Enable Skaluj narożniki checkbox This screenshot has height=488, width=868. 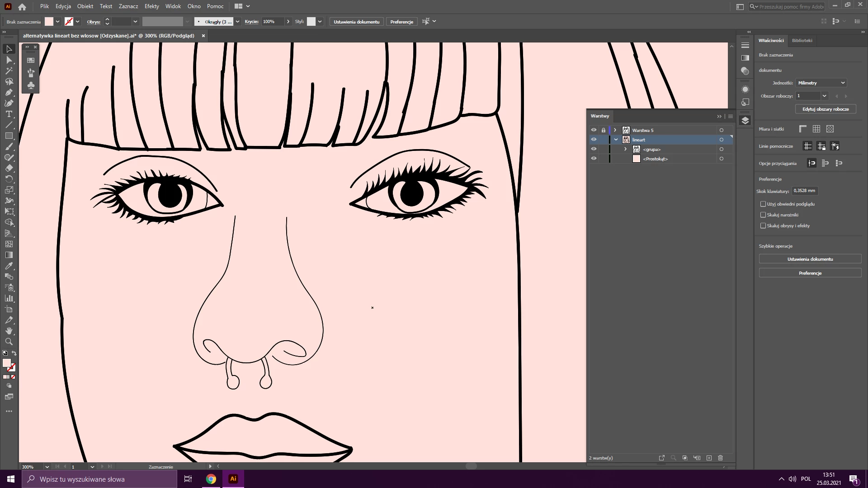click(763, 215)
